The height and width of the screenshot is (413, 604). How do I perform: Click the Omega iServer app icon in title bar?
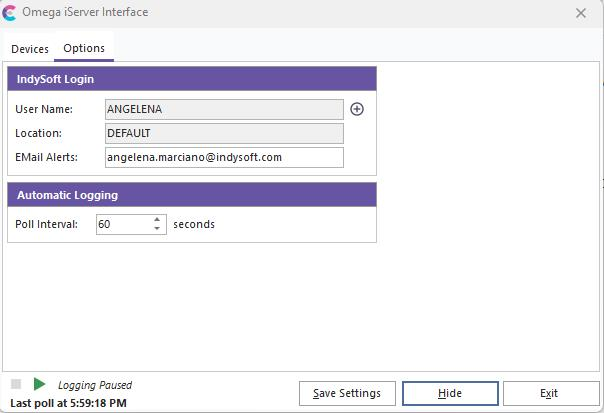[10, 13]
